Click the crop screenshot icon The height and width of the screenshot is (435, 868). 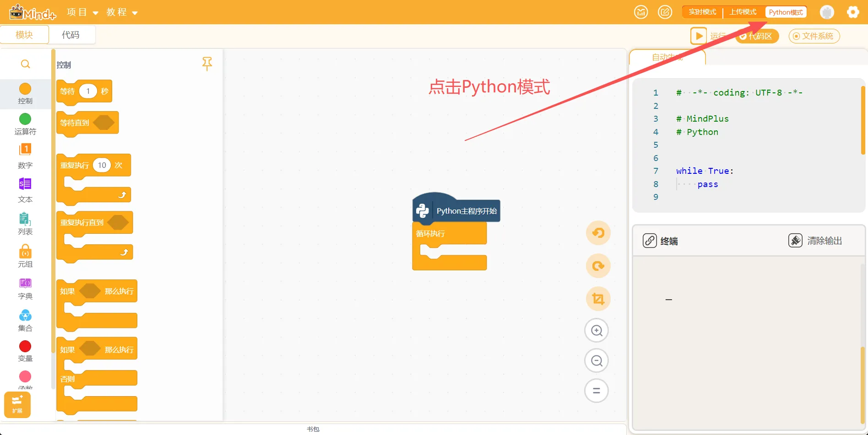tap(598, 299)
